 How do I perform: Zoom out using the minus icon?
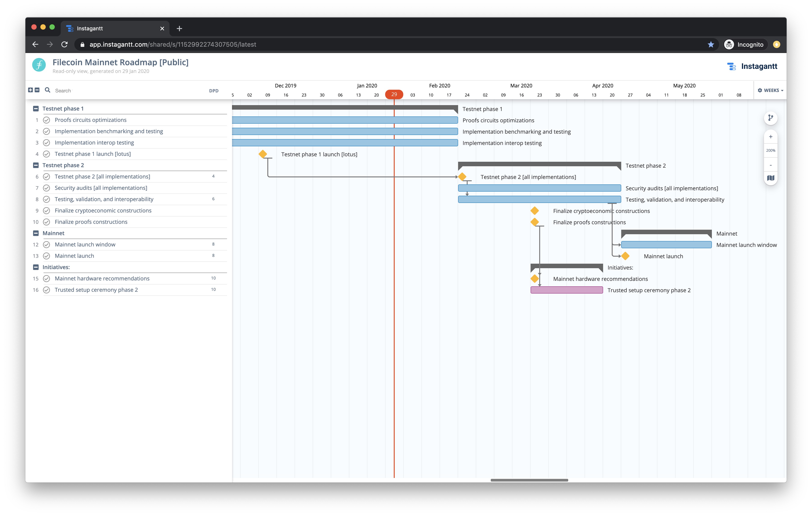[771, 165]
